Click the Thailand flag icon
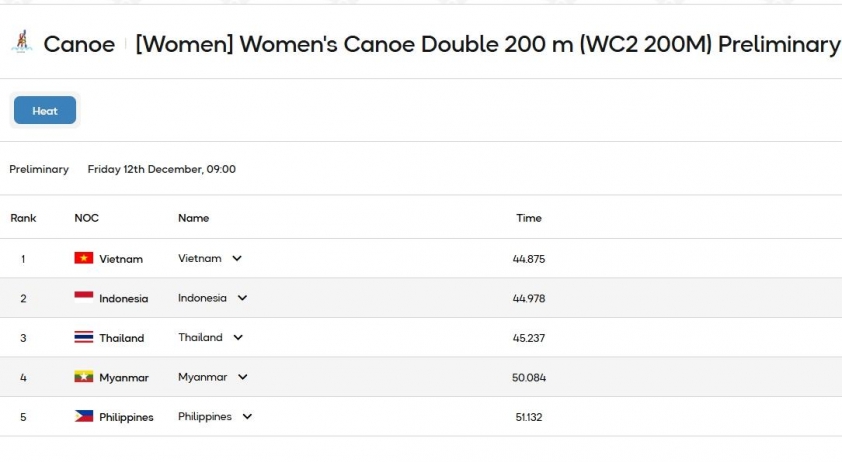842x462 pixels. [x=84, y=338]
